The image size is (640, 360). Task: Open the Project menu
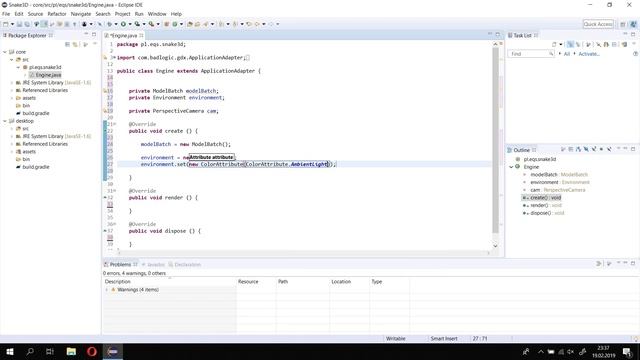[x=122, y=14]
